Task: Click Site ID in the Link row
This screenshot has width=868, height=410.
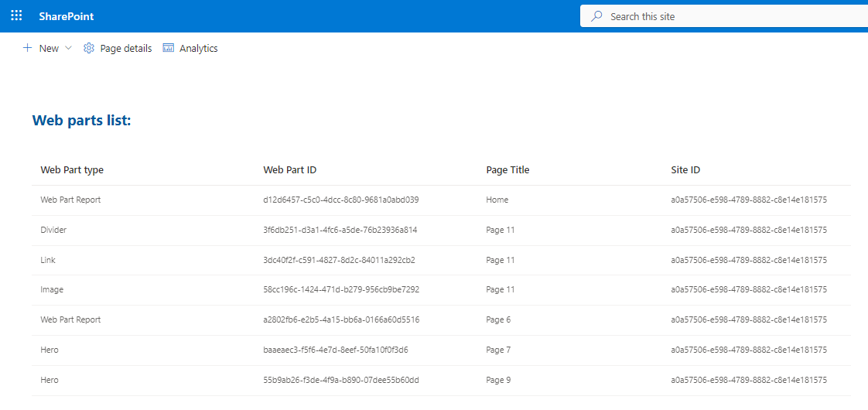Action: (749, 259)
